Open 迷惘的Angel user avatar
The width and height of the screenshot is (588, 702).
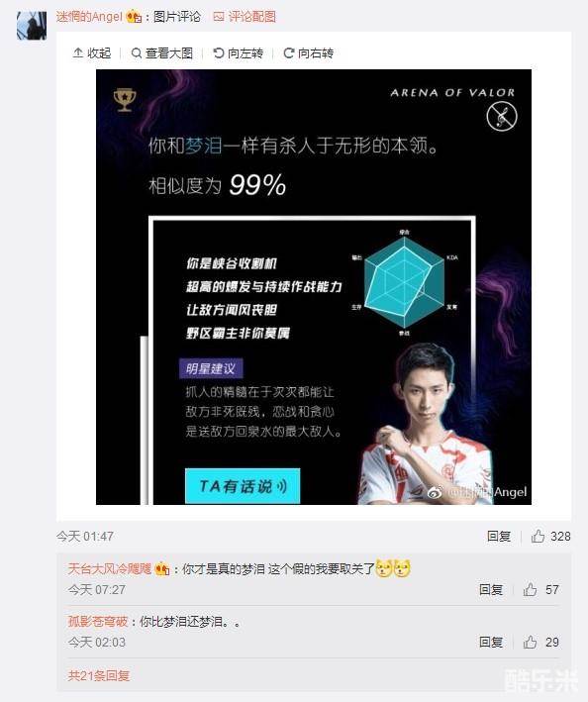32,26
